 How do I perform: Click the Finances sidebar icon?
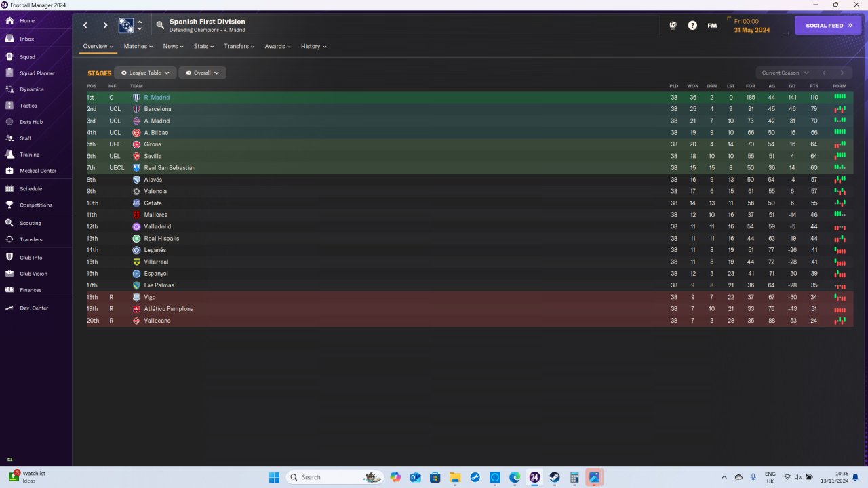[x=9, y=290]
